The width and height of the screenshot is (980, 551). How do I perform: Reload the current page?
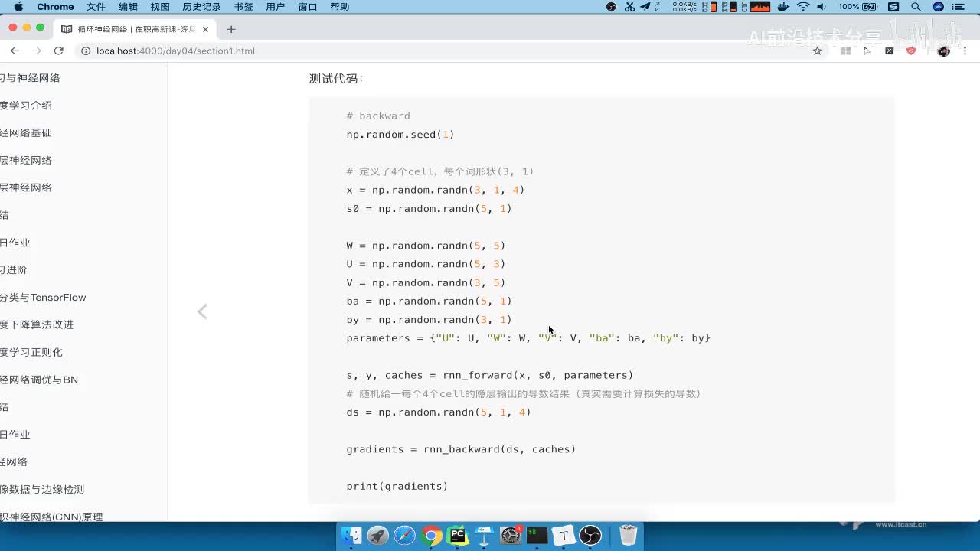point(58,51)
